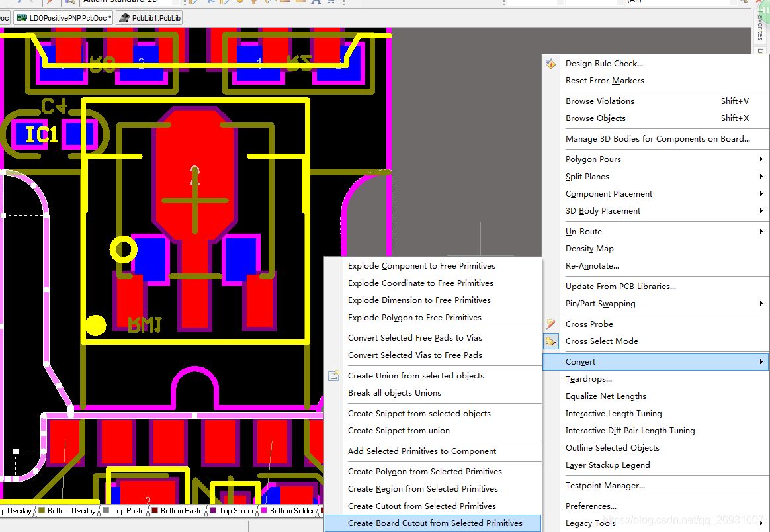Select Reset Error Markers
Viewport: 770px width, 532px height.
point(655,81)
